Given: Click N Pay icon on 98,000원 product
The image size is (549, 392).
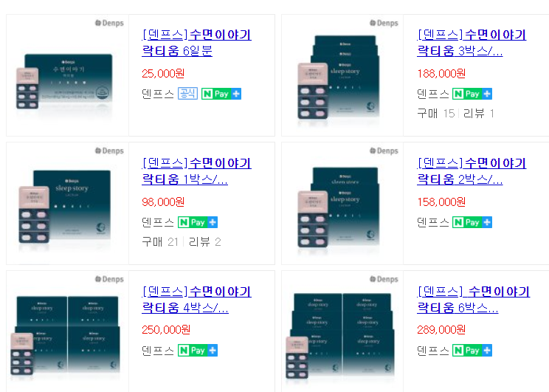Looking at the screenshot, I should pyautogui.click(x=198, y=222).
